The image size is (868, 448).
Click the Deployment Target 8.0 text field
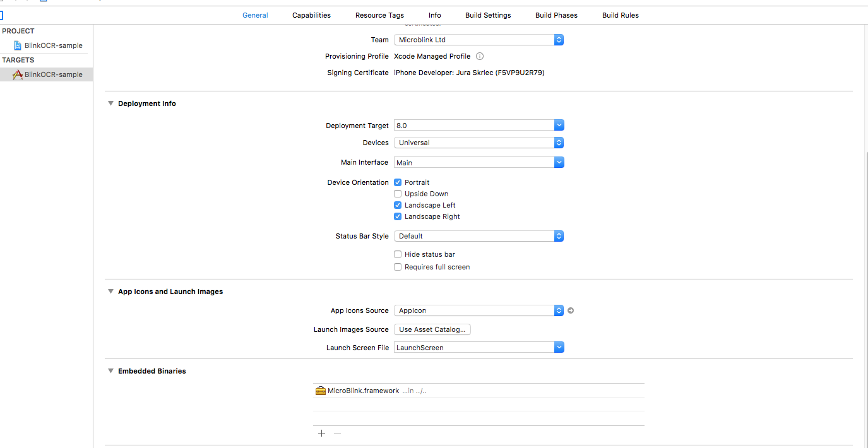coord(474,126)
